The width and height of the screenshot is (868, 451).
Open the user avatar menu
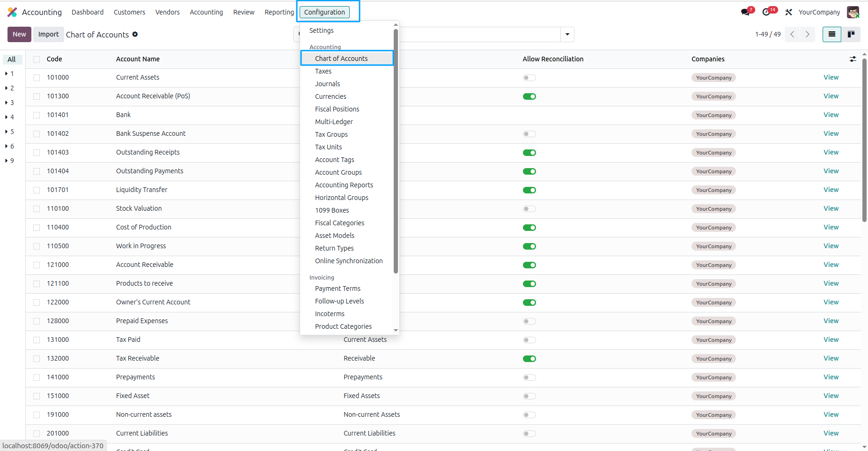pos(853,12)
